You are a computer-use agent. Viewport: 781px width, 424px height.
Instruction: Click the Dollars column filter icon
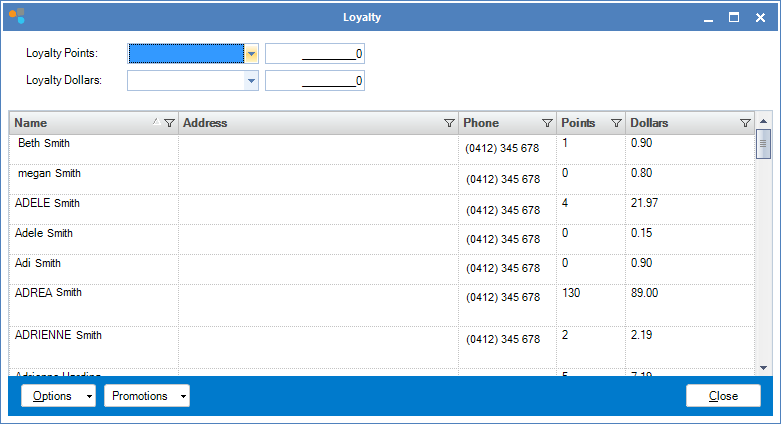(x=745, y=123)
